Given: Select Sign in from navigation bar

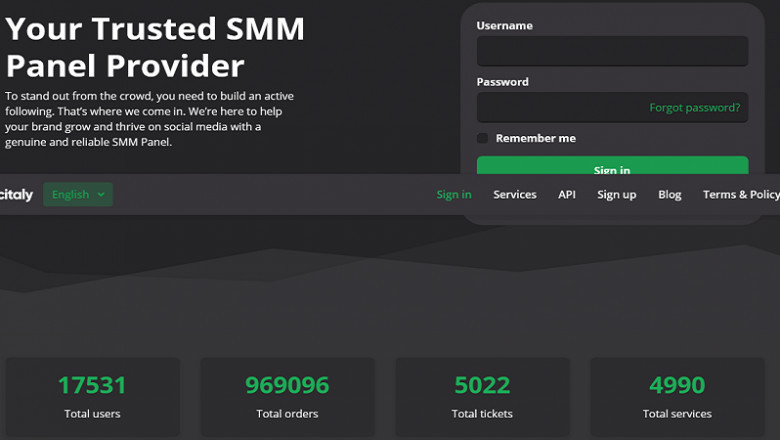Looking at the screenshot, I should click(x=454, y=195).
